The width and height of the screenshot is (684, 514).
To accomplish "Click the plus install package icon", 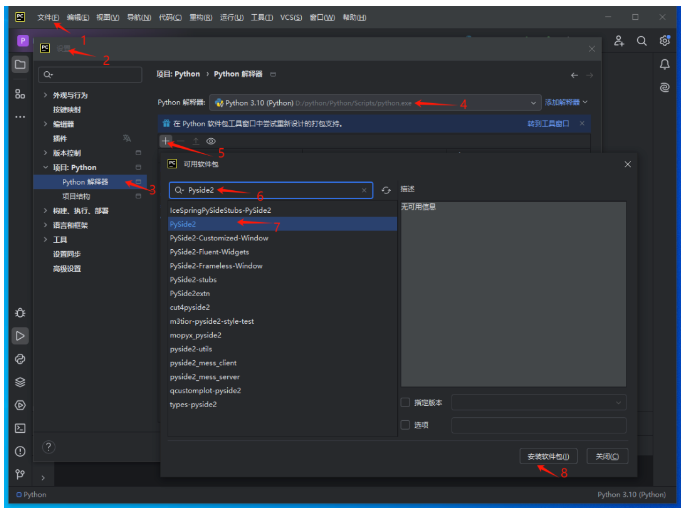I will tap(165, 141).
